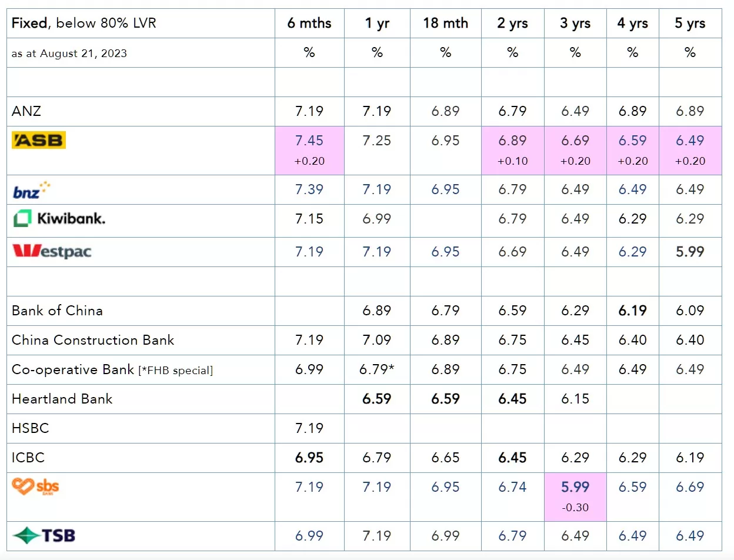The height and width of the screenshot is (560, 734).
Task: Click the '6 mths' column header
Action: coord(309,24)
